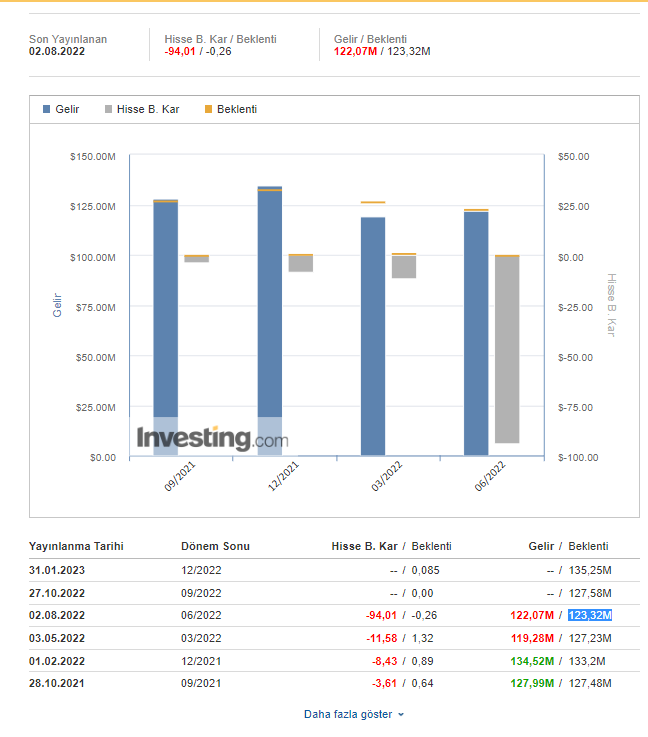
Task: Click the highlighted 123,32M forecast value
Action: point(589,616)
